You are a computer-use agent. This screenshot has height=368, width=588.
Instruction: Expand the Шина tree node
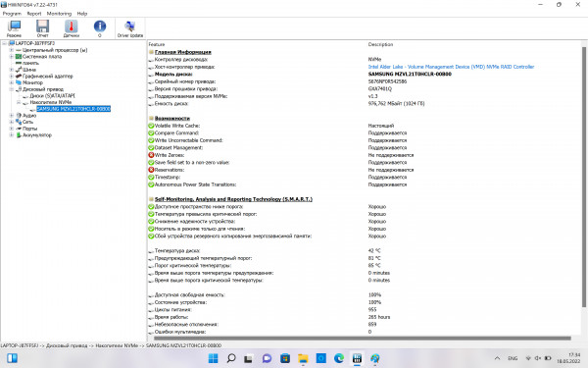[11, 70]
